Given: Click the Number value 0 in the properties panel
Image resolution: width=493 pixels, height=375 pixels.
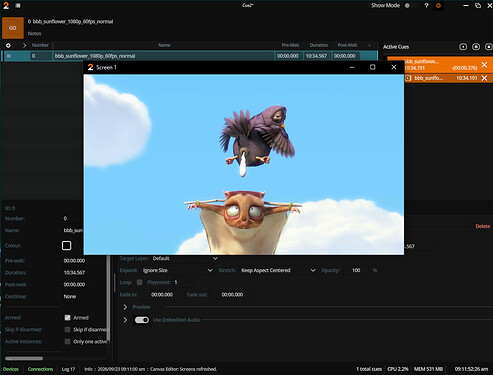Looking at the screenshot, I should (x=65, y=219).
